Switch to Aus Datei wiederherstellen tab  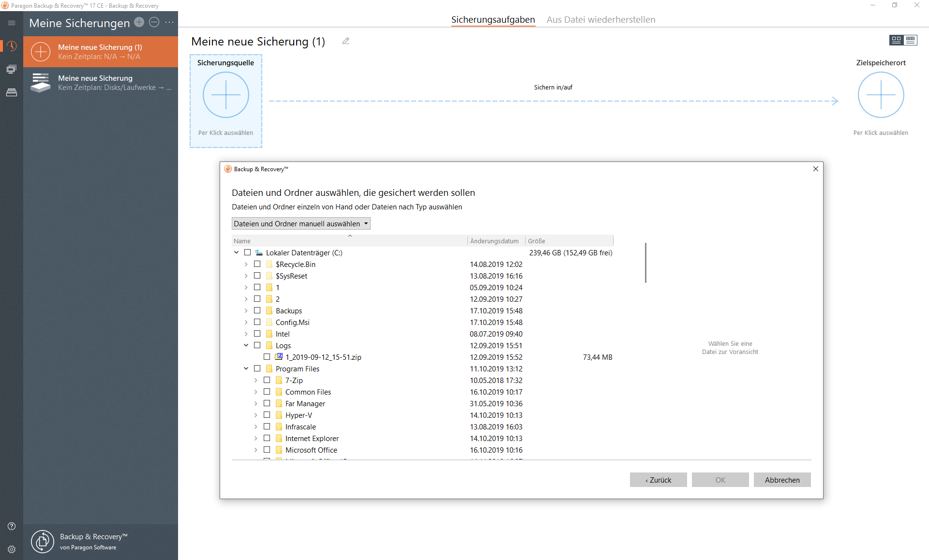pyautogui.click(x=601, y=19)
